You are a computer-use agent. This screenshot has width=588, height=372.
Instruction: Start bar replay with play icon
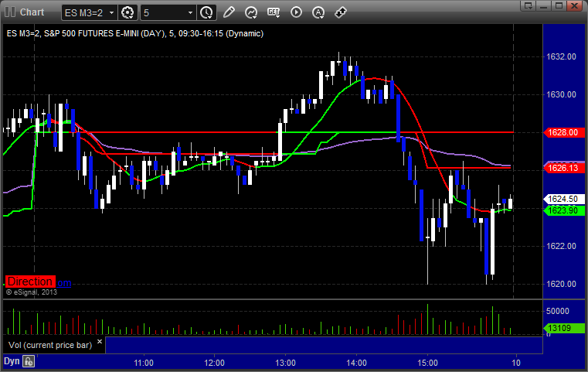tap(296, 12)
